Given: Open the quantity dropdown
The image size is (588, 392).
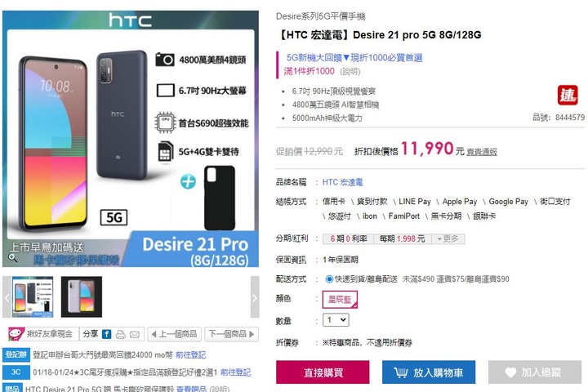Looking at the screenshot, I should click(x=336, y=320).
